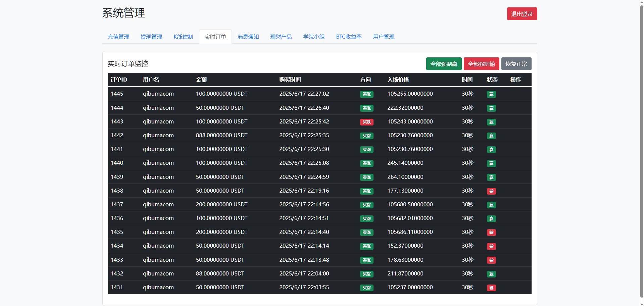Screen dimensions: 644x306
Task: Select the 实时订单 tab
Action: 215,37
